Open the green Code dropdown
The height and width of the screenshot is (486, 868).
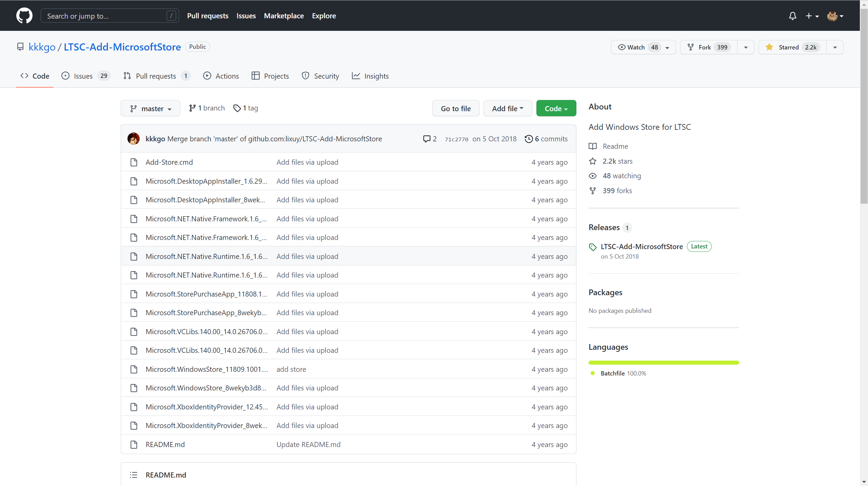tap(556, 108)
